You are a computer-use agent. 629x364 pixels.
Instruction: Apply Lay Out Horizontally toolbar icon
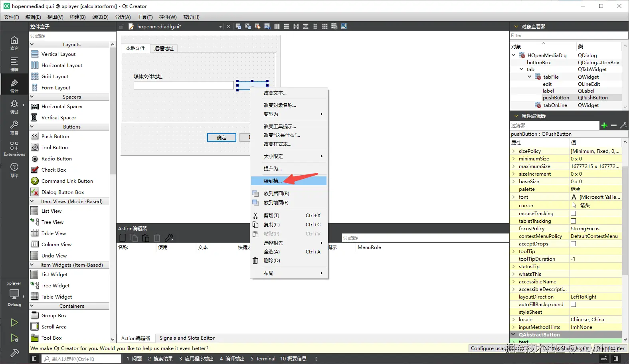click(x=277, y=26)
